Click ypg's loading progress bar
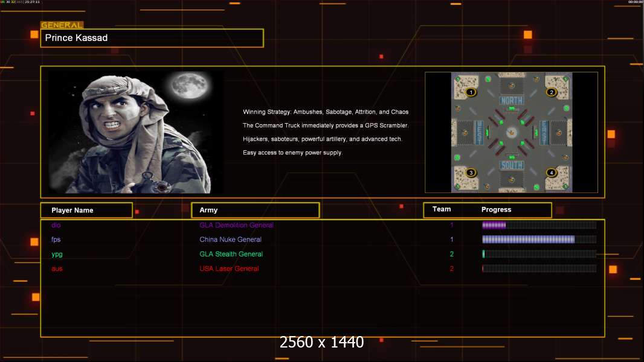The image size is (644, 362). pyautogui.click(x=539, y=254)
